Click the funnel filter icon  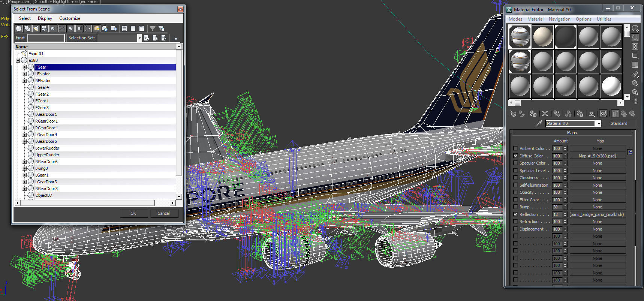pos(153,28)
